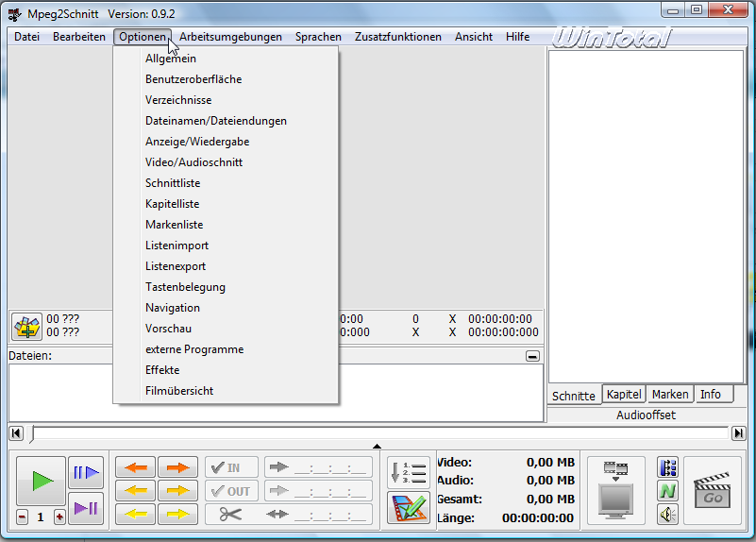Screen dimensions: 756x542
Task: Click the film strip with green checkmark icon
Action: tap(409, 508)
